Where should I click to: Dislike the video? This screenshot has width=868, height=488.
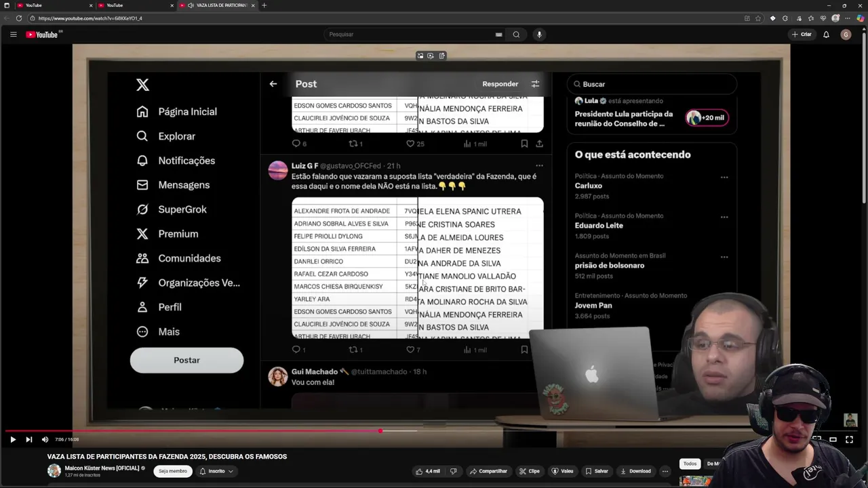click(x=454, y=471)
